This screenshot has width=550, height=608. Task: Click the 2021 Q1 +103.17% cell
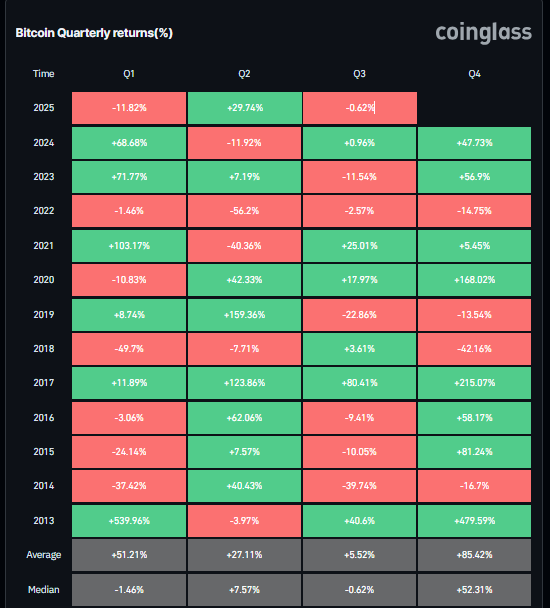(x=129, y=246)
